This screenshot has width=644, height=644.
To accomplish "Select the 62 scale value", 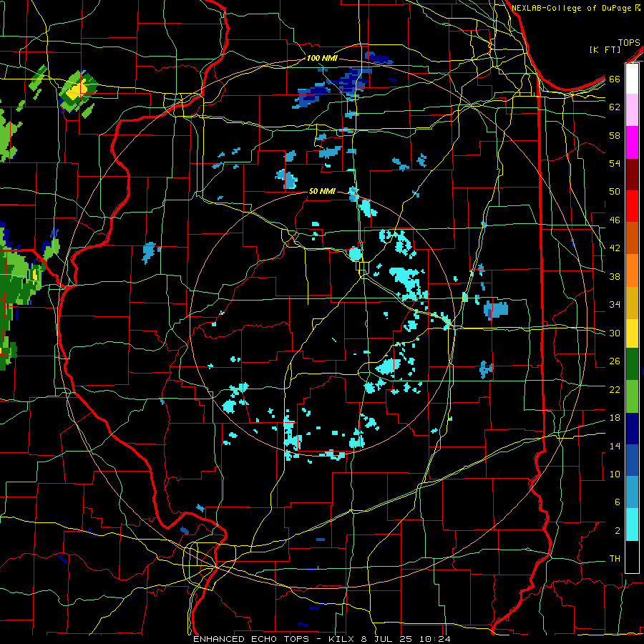I will coord(615,107).
